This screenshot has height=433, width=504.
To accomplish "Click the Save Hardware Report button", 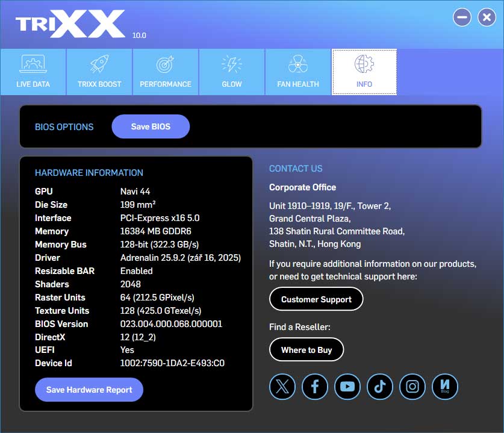I will [x=89, y=389].
